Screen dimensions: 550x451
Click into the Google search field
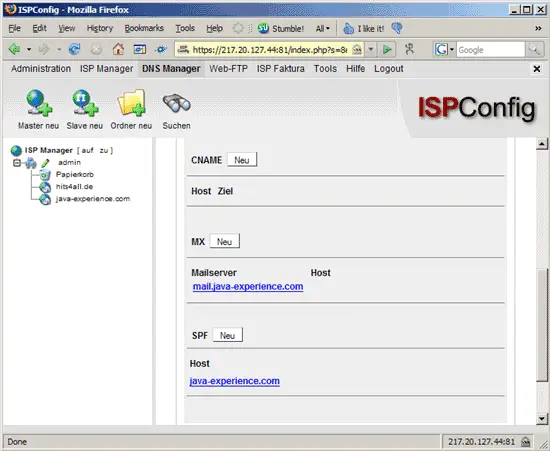490,49
